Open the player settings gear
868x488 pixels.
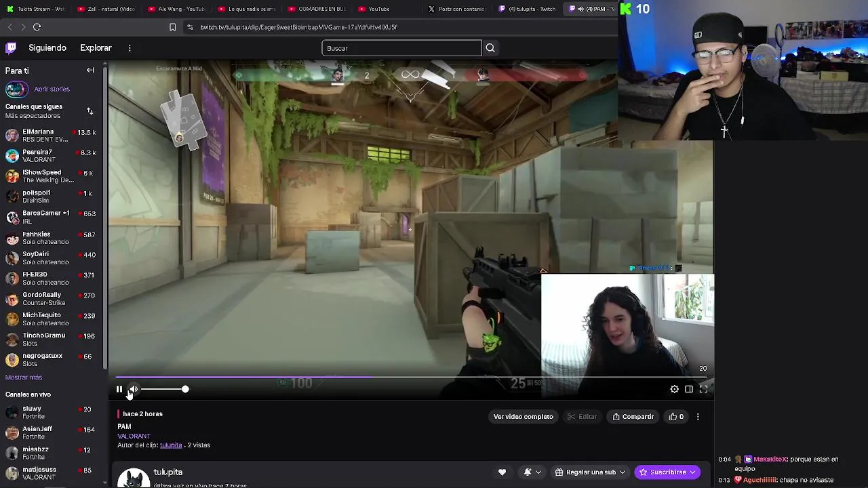pyautogui.click(x=674, y=389)
